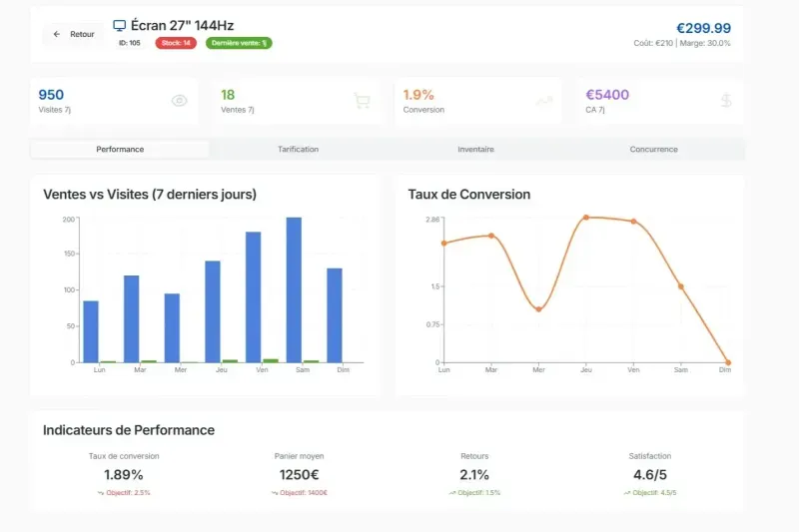Viewport: 799px width, 532px height.
Task: Switch to the Tarification tab
Action: tap(298, 150)
